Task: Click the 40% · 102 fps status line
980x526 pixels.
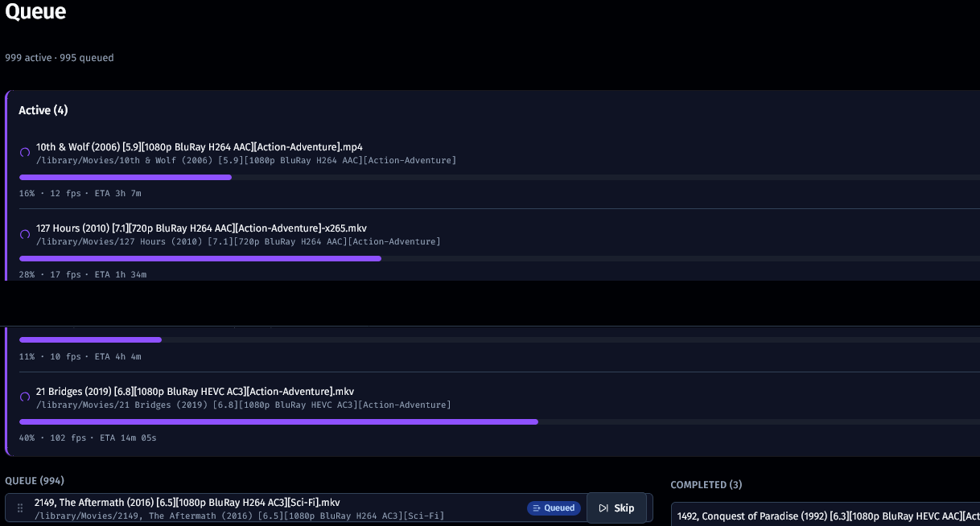Action: tap(88, 438)
